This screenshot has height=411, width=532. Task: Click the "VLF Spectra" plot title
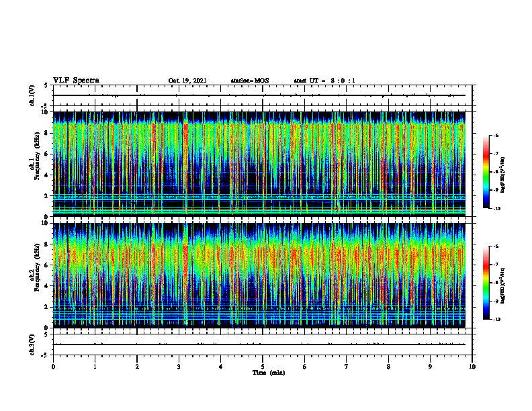point(76,81)
